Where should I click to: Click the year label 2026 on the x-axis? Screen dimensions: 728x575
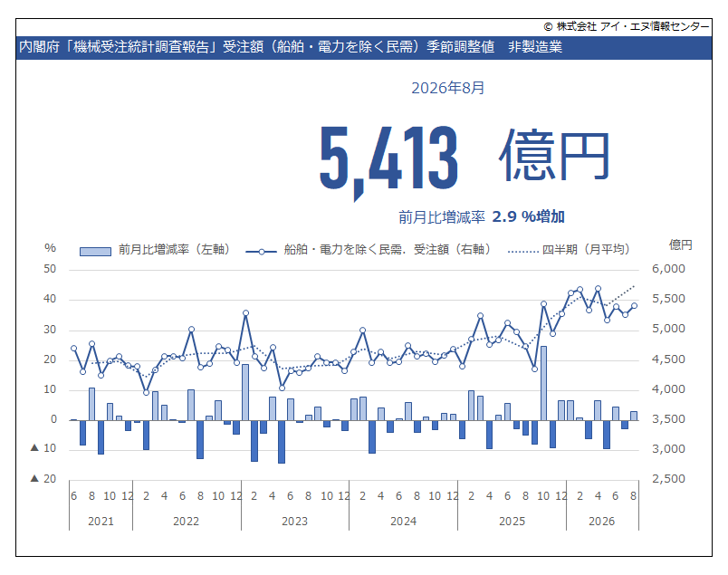pos(602,522)
